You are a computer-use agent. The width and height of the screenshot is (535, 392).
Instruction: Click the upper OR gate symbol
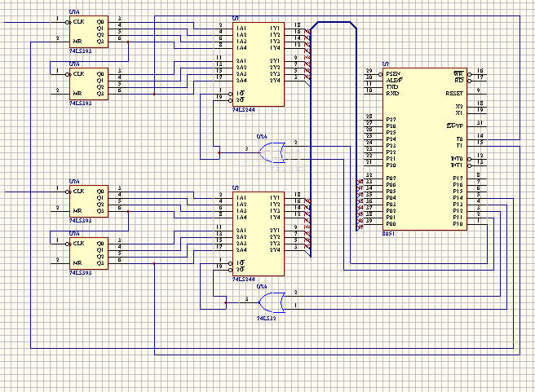[x=271, y=151]
